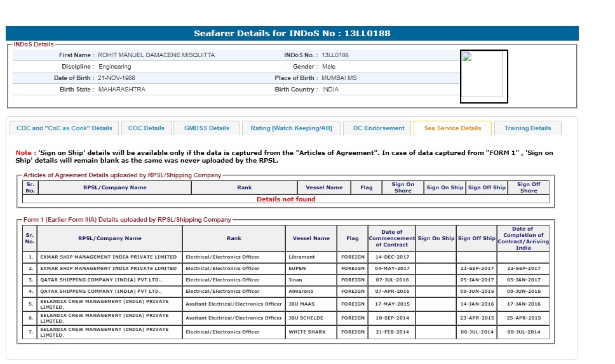
Task: Click the WHITE SHARK vessel name cell
Action: point(306,332)
